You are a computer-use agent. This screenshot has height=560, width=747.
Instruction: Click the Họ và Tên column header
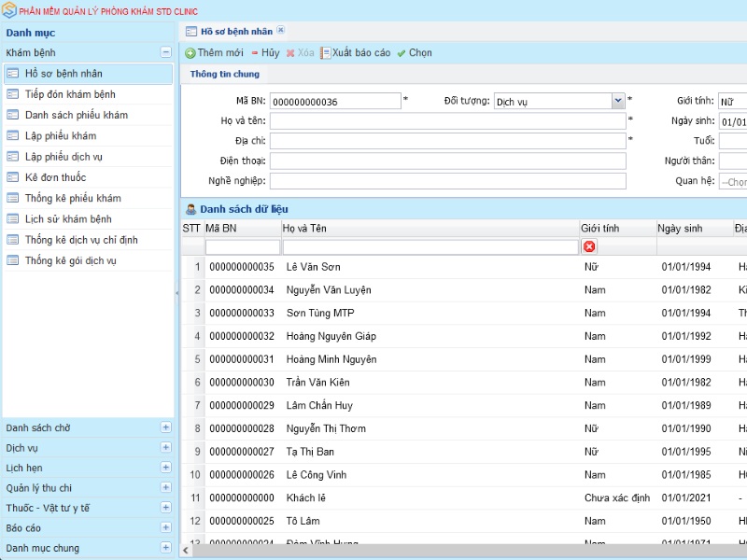click(x=430, y=229)
